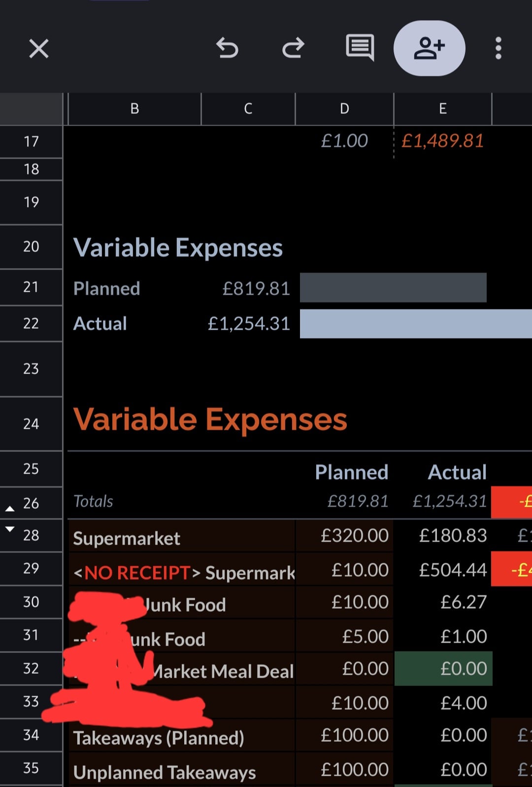Image resolution: width=532 pixels, height=787 pixels.
Task: Expand hidden row using down arrow at row 28
Action: 10,529
